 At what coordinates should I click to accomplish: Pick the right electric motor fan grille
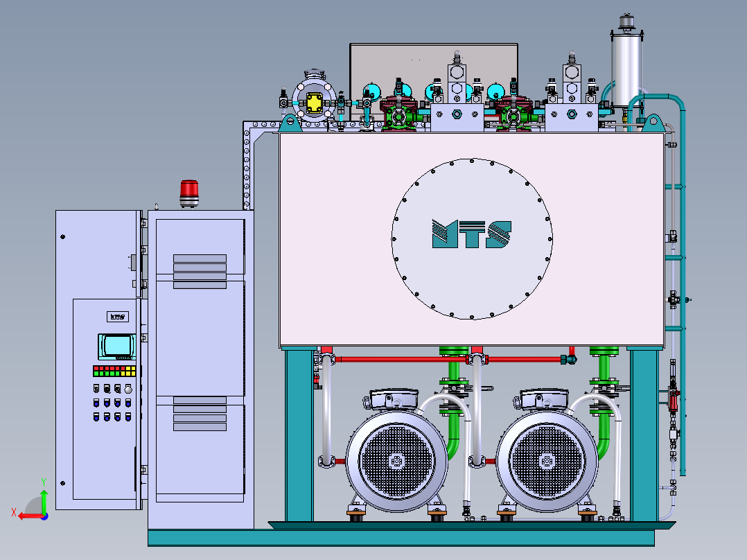[x=547, y=461]
